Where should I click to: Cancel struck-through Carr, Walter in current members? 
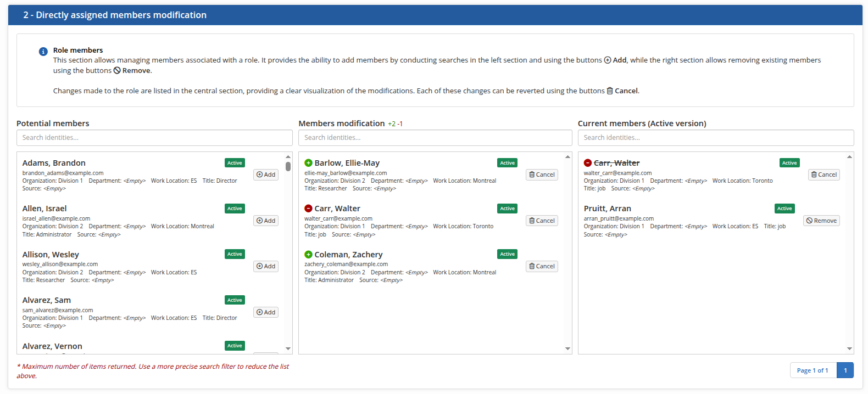pyautogui.click(x=824, y=175)
